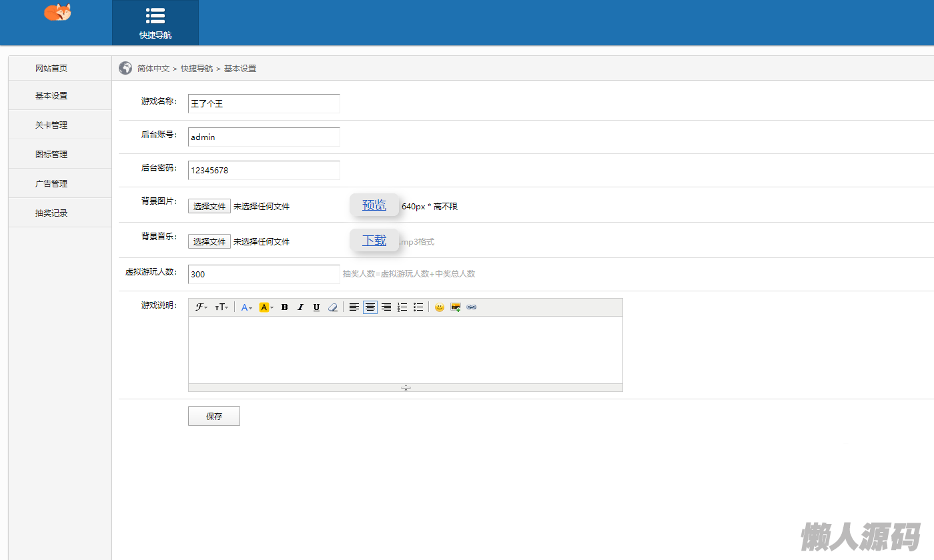Open the text color picker dropdown
This screenshot has height=560, width=934.
[x=246, y=307]
